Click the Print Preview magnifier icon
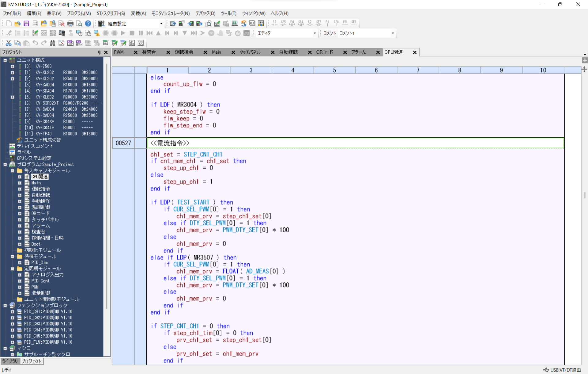Screen dimensions: 588x374 [79, 24]
